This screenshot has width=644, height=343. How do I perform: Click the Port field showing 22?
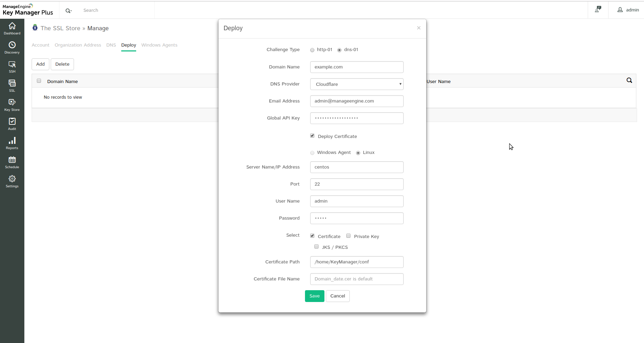357,184
